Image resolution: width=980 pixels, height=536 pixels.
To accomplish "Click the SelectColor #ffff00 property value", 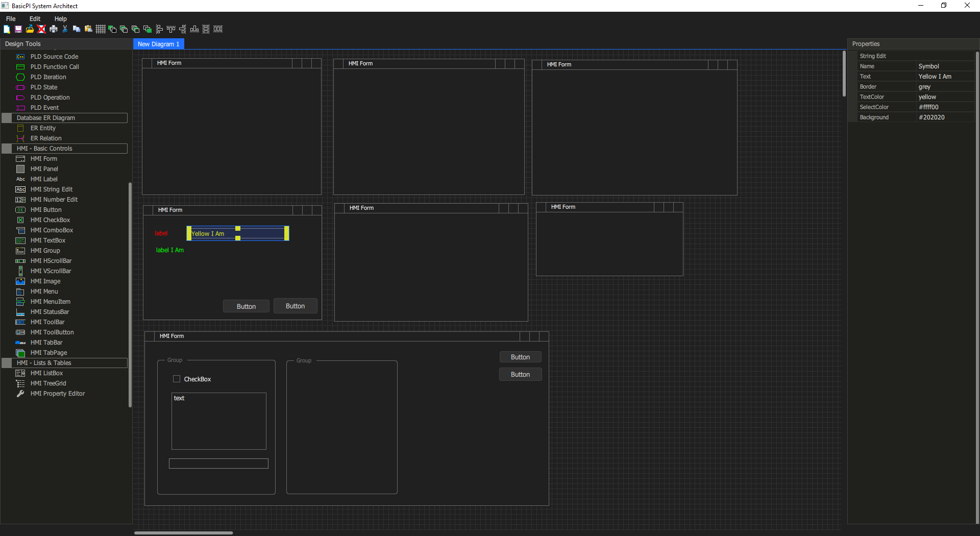I will tap(945, 107).
